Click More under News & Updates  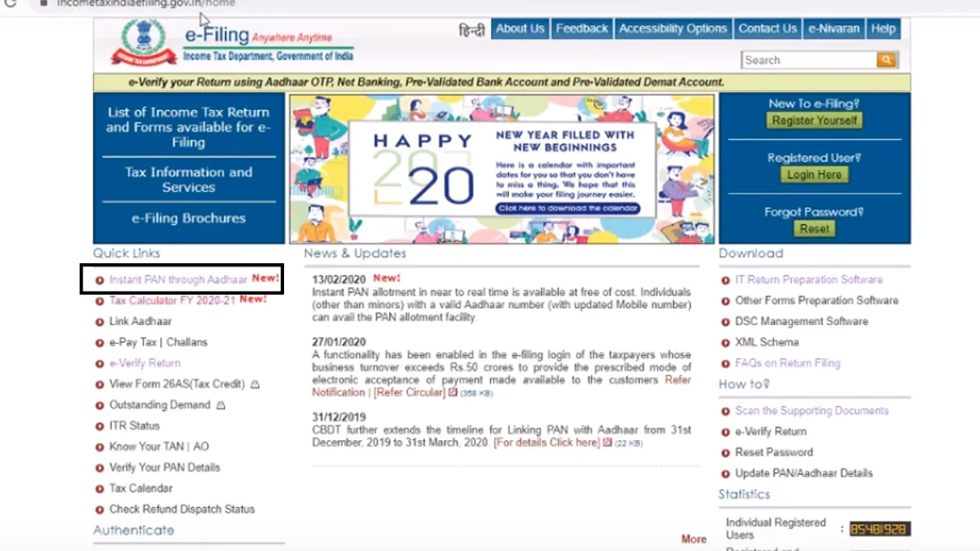point(694,539)
